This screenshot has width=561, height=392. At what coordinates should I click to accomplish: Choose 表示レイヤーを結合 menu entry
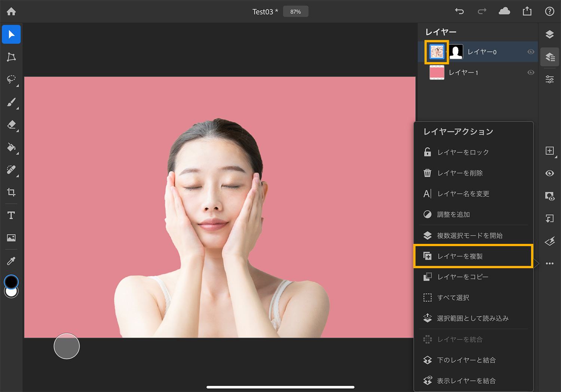pos(473,381)
